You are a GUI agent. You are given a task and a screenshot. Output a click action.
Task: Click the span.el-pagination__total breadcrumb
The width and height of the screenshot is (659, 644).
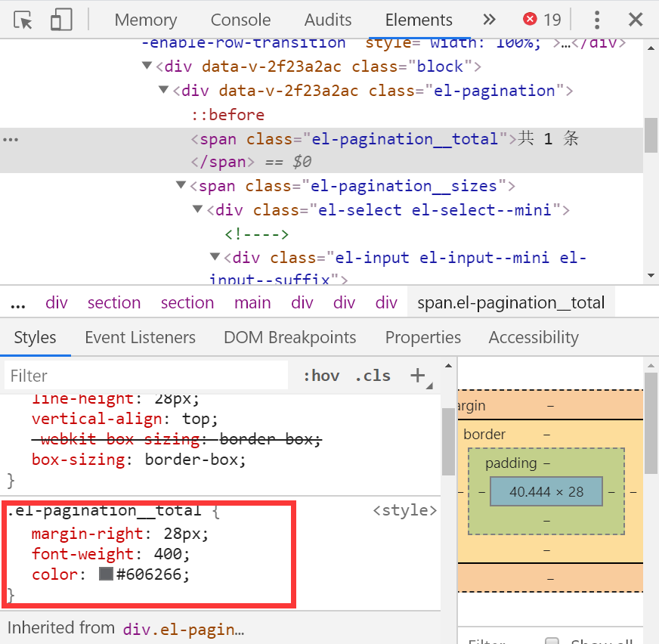[511, 302]
